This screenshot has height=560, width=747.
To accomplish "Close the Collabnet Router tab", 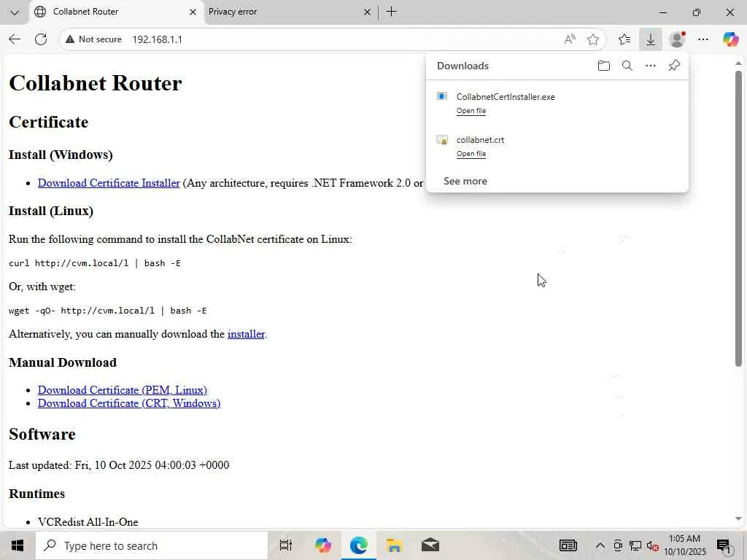I will [x=193, y=12].
